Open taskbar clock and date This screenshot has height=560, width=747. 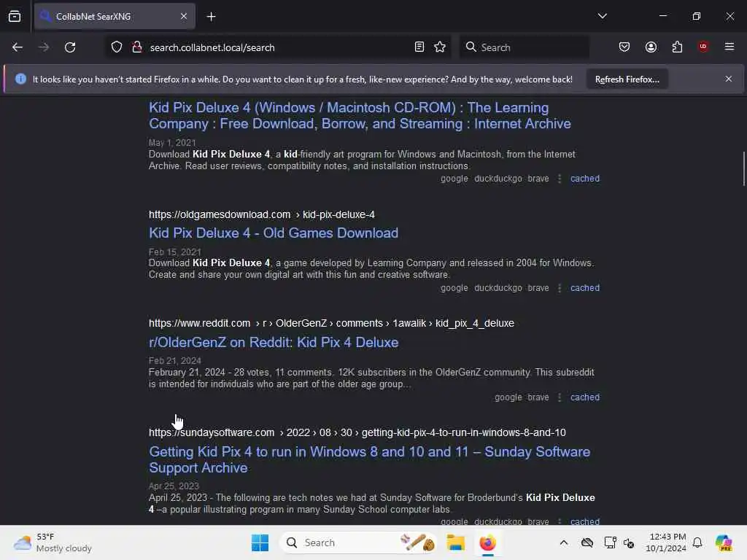click(665, 542)
